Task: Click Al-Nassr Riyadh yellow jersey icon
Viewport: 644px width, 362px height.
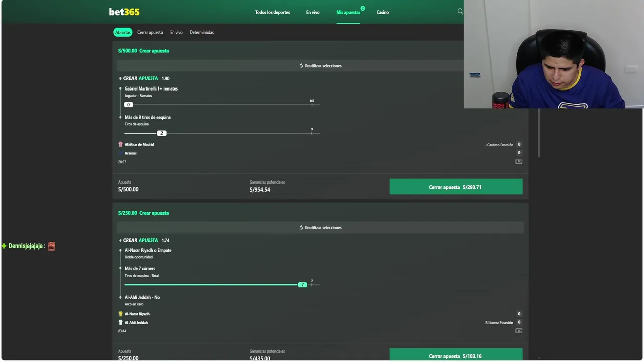Action: [120, 314]
